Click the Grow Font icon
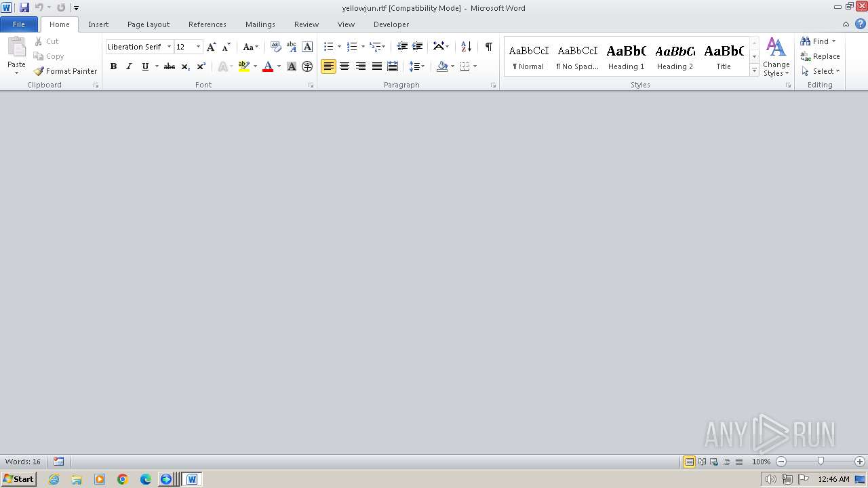The image size is (868, 488). (212, 47)
